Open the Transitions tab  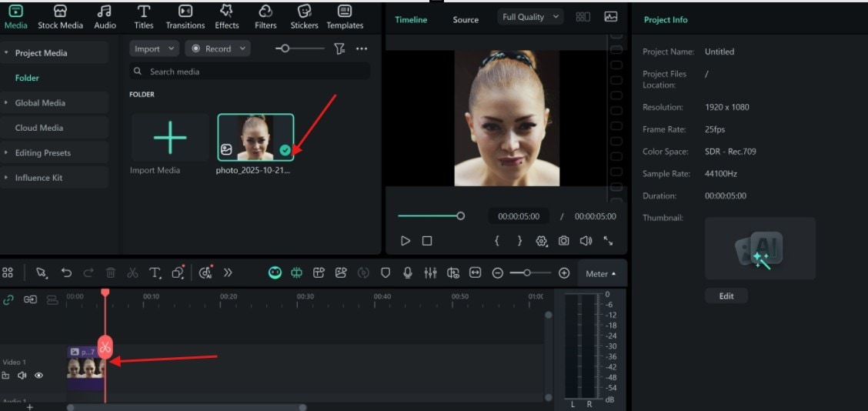[x=185, y=15]
